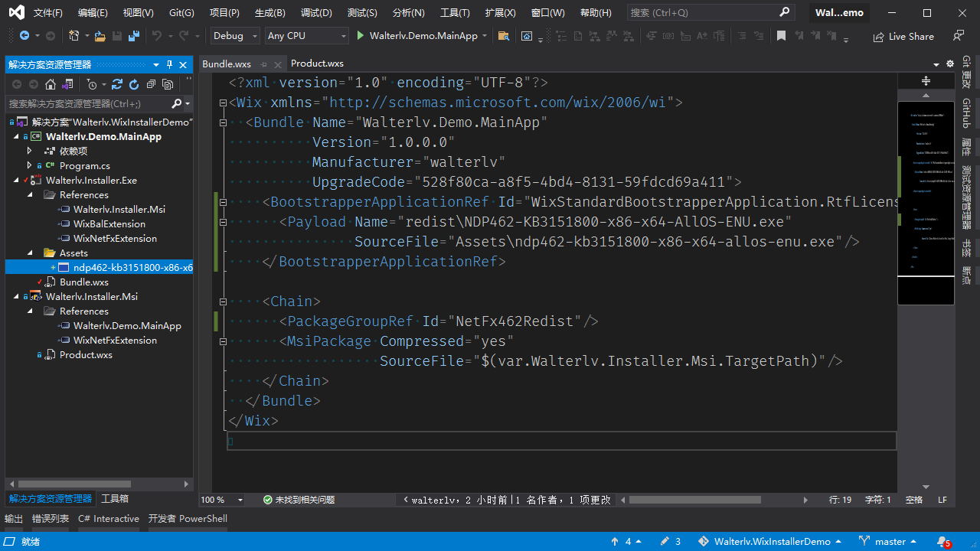Open the Git 更改 side tab

click(966, 72)
